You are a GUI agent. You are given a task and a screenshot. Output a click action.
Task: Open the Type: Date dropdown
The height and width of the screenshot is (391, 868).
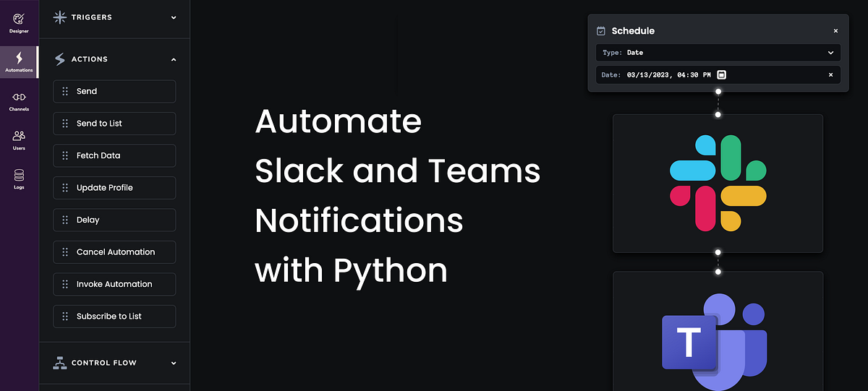[x=718, y=53]
